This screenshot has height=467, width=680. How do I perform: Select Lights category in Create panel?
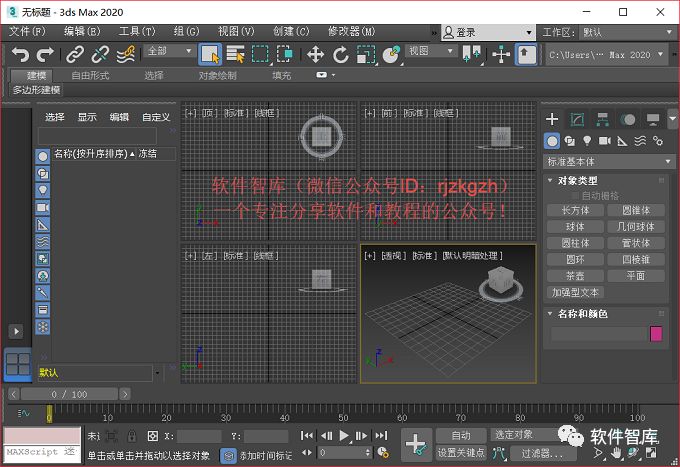click(x=587, y=141)
